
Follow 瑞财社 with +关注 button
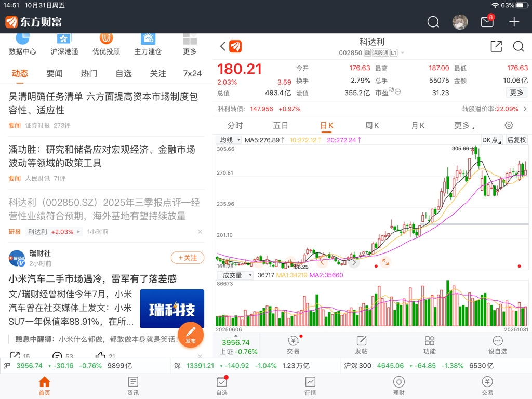pyautogui.click(x=188, y=258)
